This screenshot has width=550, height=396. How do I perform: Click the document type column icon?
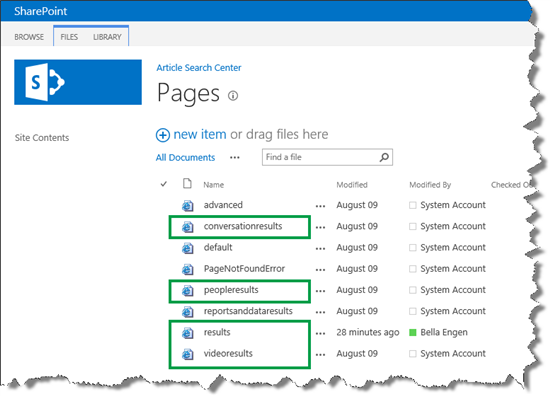tap(187, 183)
